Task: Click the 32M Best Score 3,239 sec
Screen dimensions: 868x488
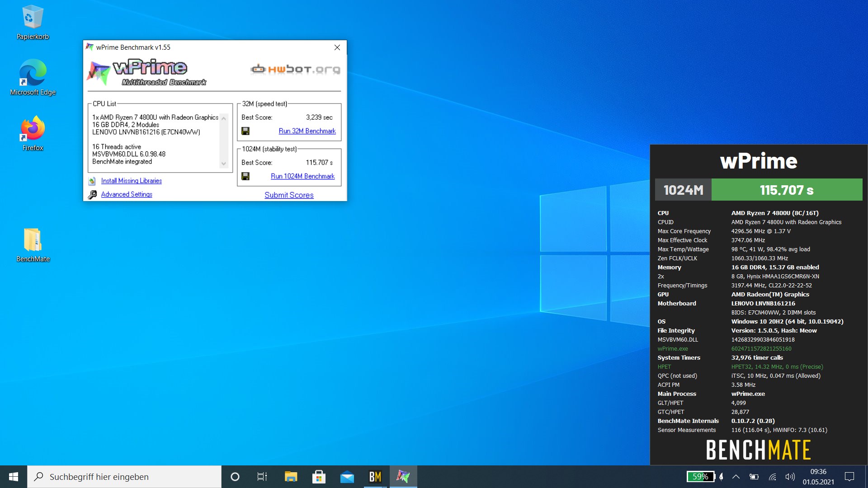Action: 319,117
